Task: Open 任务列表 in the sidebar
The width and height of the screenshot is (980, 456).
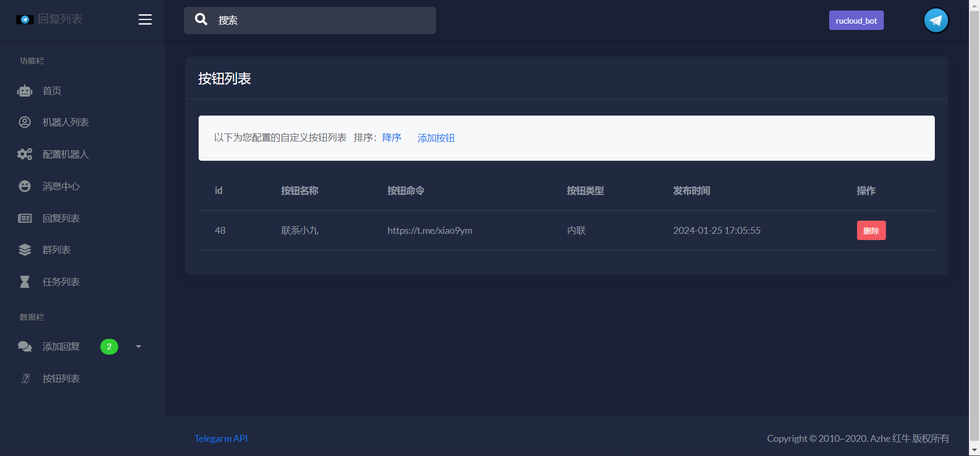Action: pos(61,282)
